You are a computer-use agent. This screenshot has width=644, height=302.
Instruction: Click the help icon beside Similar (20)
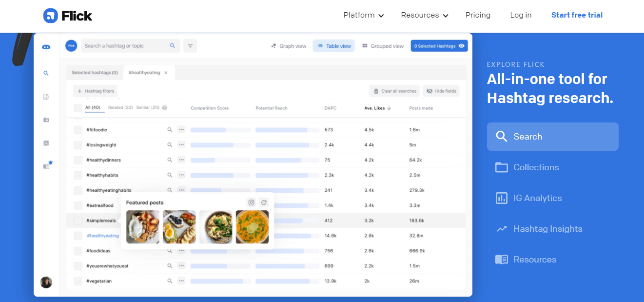click(164, 108)
